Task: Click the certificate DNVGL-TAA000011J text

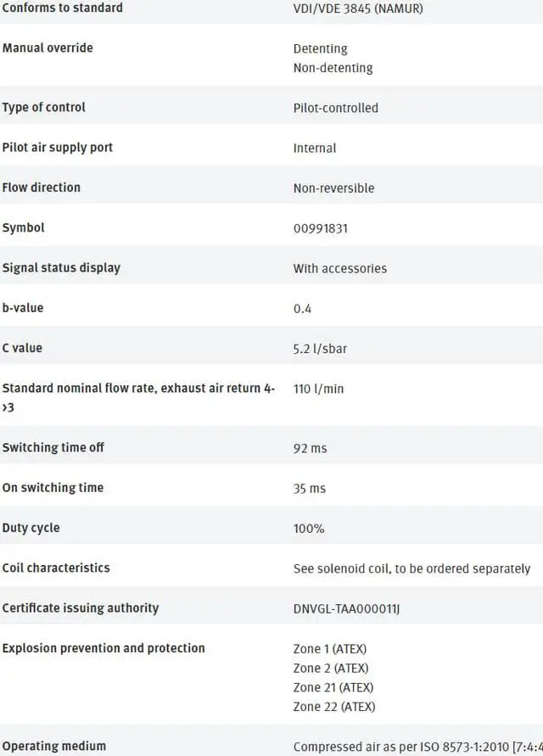Action: [x=346, y=608]
